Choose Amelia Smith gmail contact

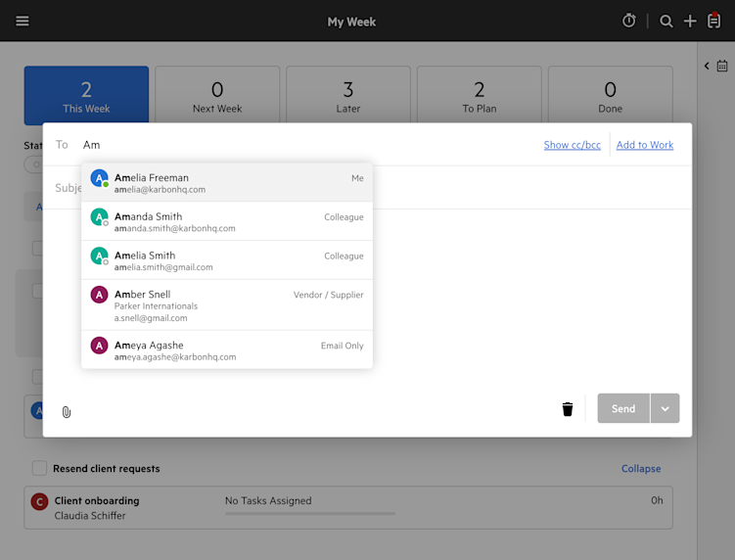pyautogui.click(x=227, y=260)
